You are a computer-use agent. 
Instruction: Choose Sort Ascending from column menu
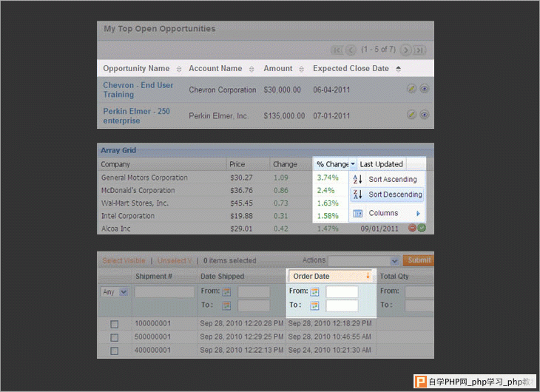388,179
